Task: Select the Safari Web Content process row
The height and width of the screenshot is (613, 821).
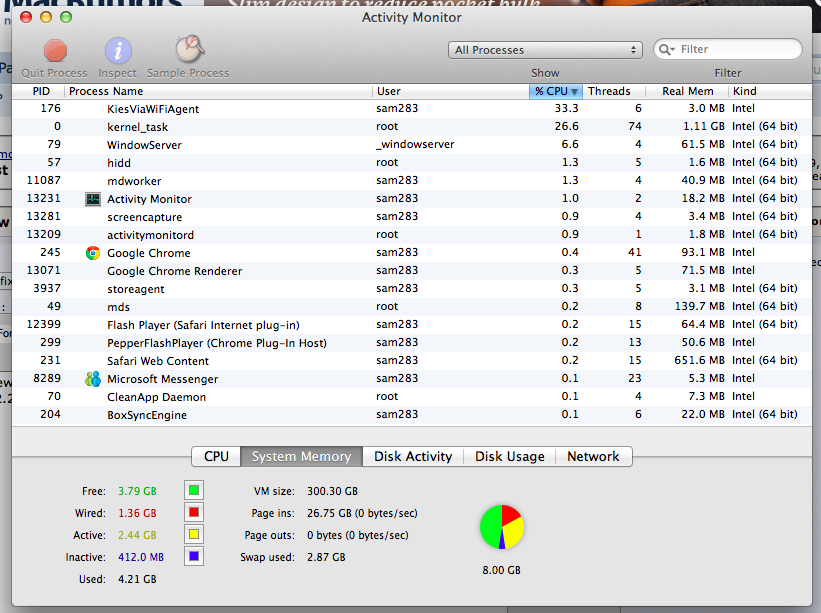Action: coord(412,361)
